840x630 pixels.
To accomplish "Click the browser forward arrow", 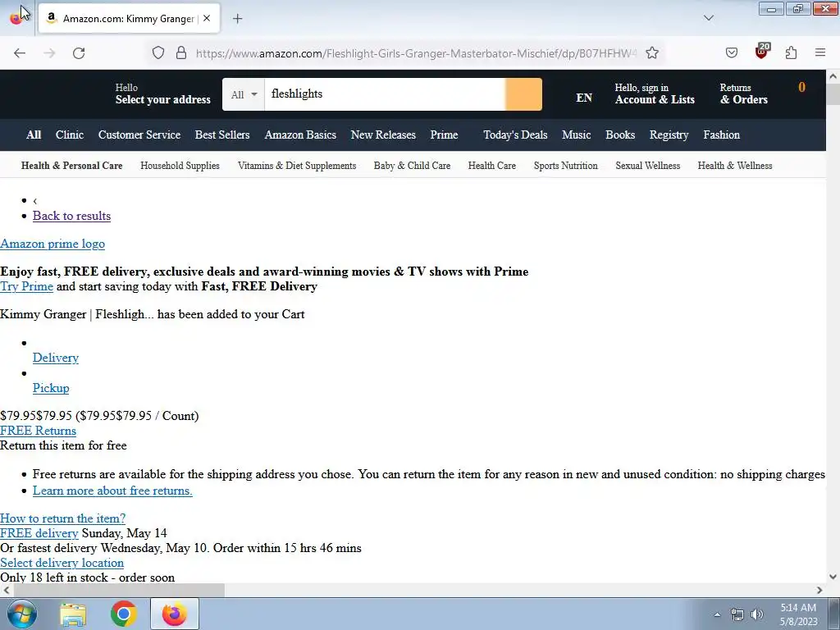I will coord(49,53).
